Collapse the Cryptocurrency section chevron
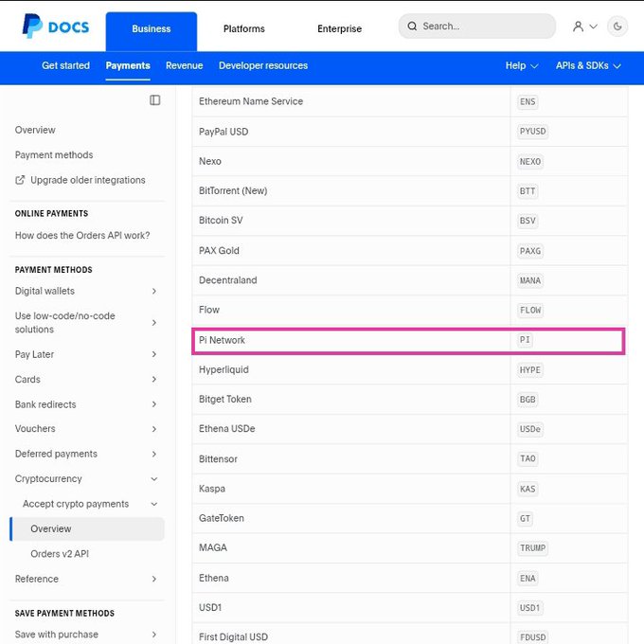 (x=154, y=479)
